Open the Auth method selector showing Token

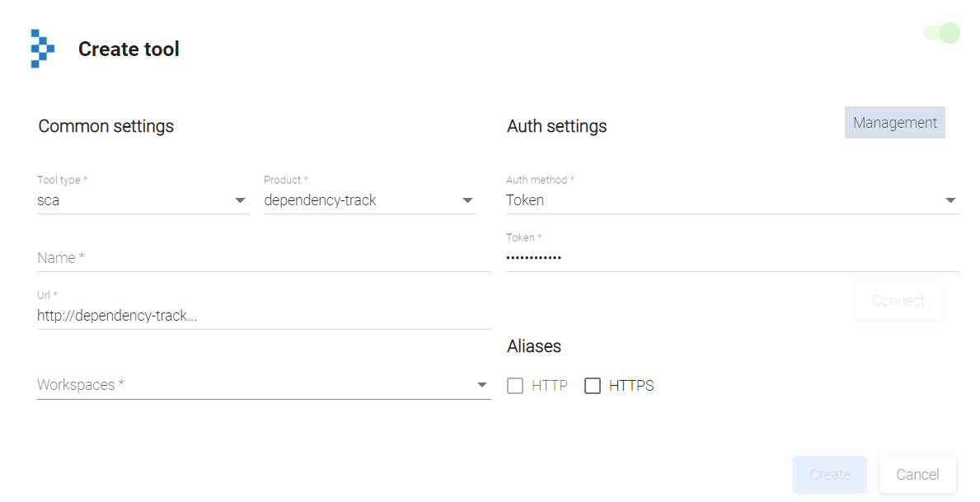[x=717, y=200]
